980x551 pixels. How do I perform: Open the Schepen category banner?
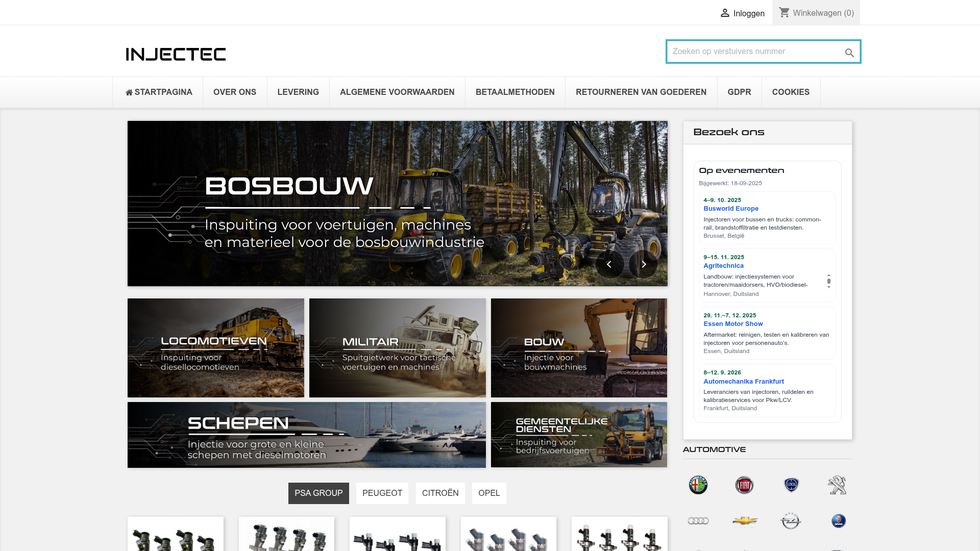(x=307, y=435)
